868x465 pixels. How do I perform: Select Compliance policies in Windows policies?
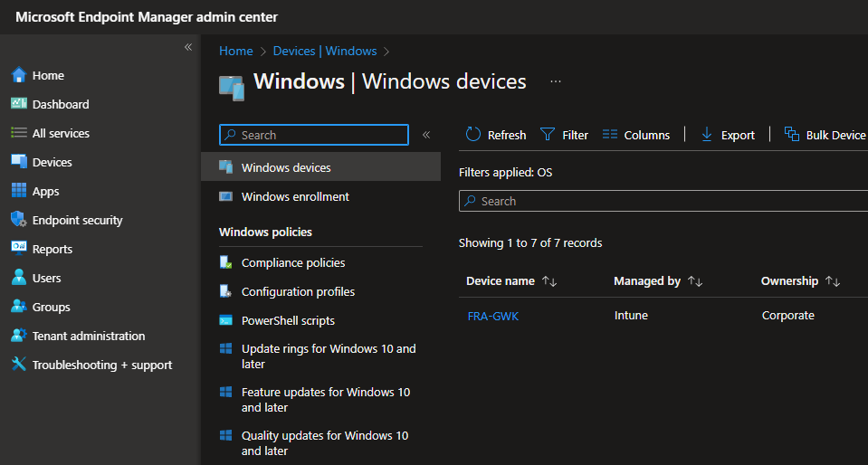293,262
